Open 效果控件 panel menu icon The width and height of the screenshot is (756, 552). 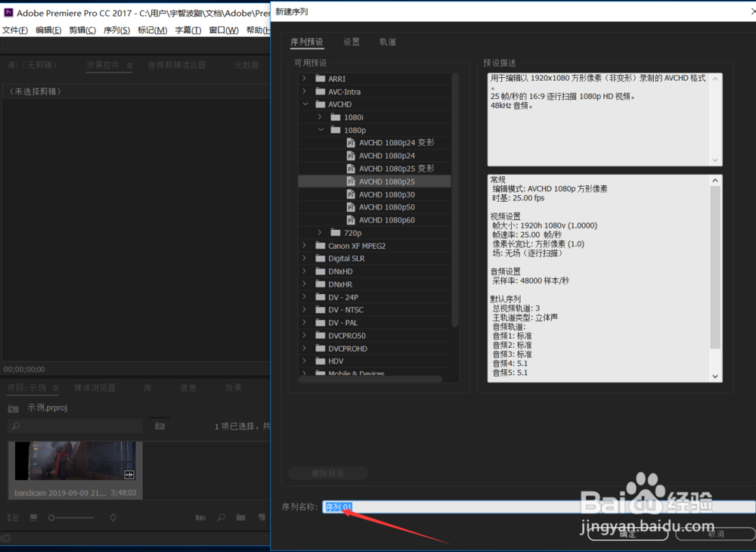click(130, 66)
